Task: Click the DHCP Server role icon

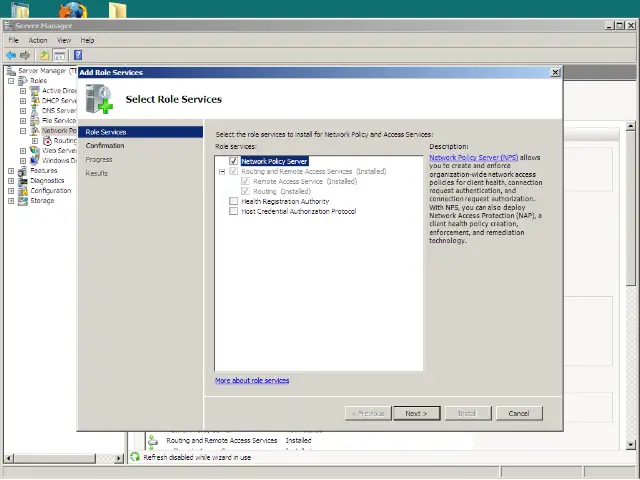Action: (35, 101)
